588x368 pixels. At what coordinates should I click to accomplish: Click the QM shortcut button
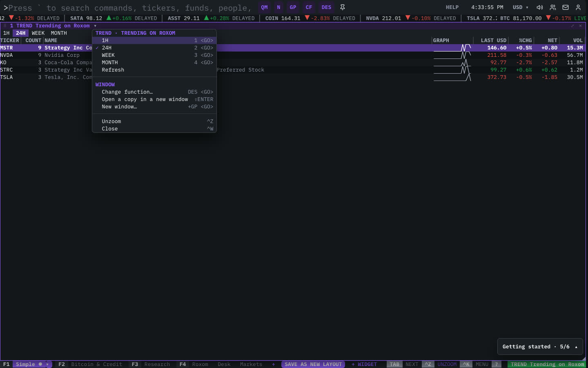click(265, 7)
